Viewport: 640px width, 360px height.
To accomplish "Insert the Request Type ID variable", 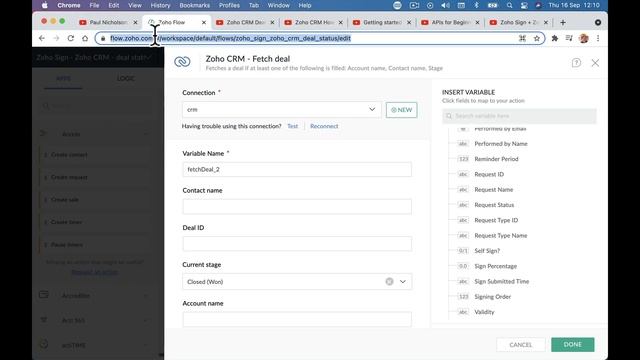I will 496,220.
